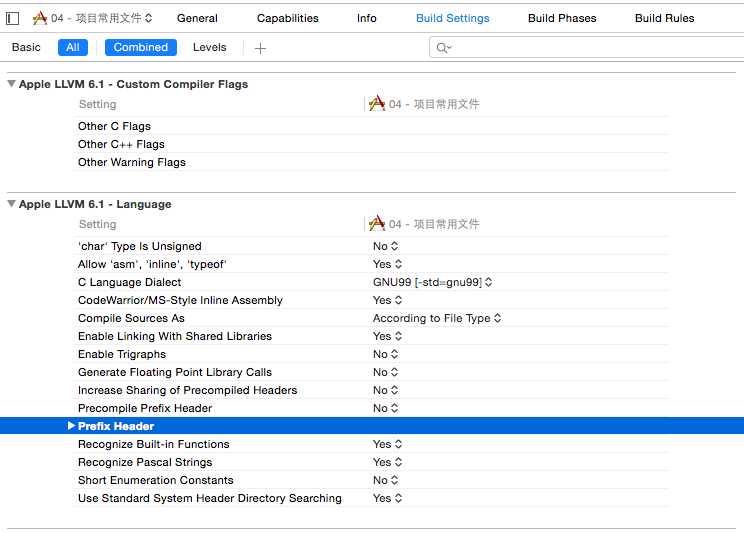
Task: Select the C Language Dialect label
Action: [130, 282]
